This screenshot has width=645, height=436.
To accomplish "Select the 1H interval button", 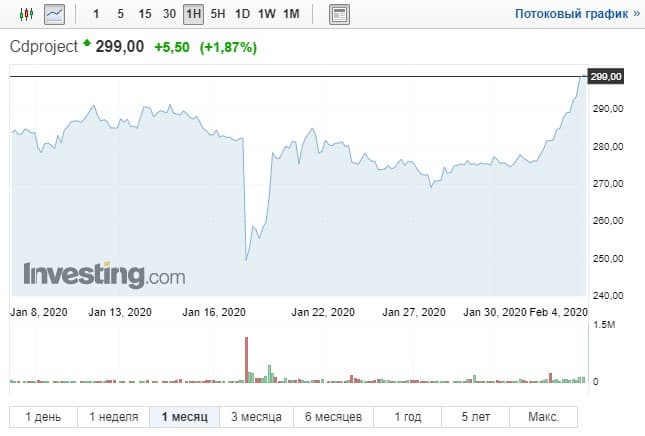I will pyautogui.click(x=194, y=15).
